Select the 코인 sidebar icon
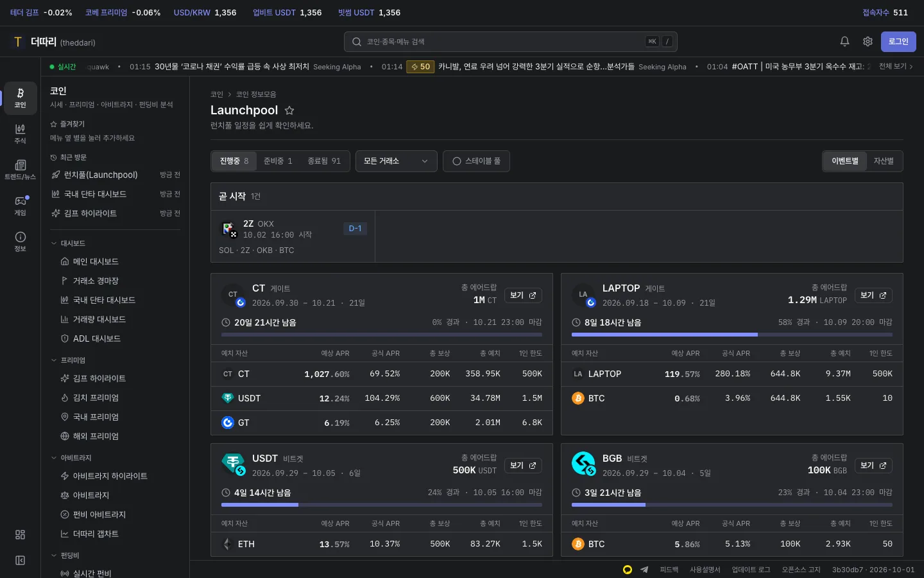This screenshot has height=578, width=924. click(x=21, y=98)
